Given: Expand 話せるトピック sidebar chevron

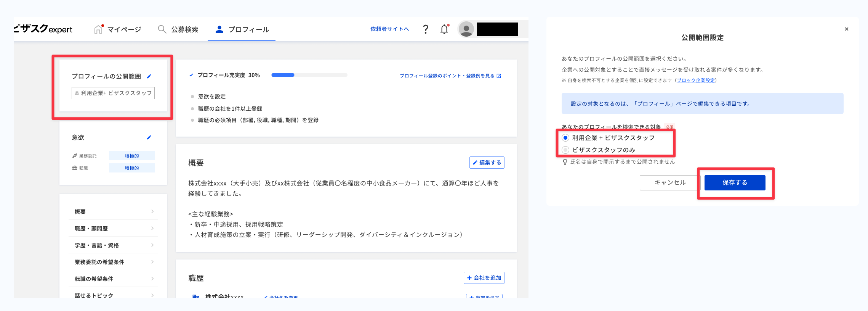Looking at the screenshot, I should tap(152, 295).
